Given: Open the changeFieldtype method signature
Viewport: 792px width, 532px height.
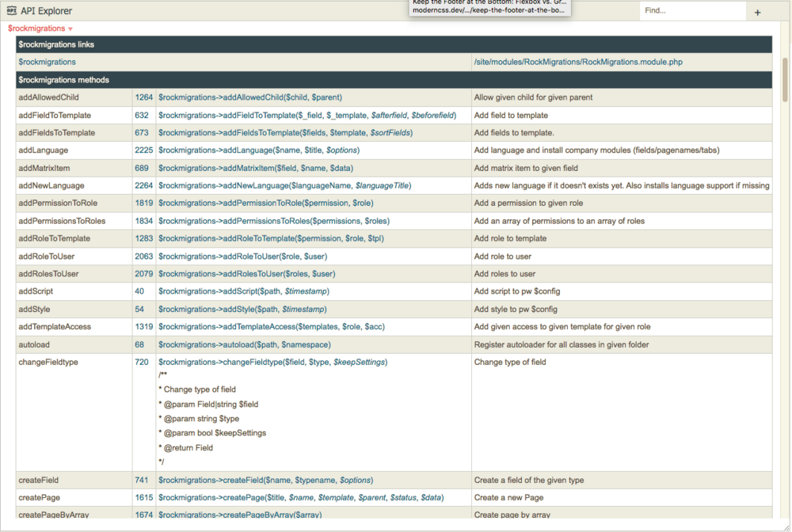Looking at the screenshot, I should point(273,362).
